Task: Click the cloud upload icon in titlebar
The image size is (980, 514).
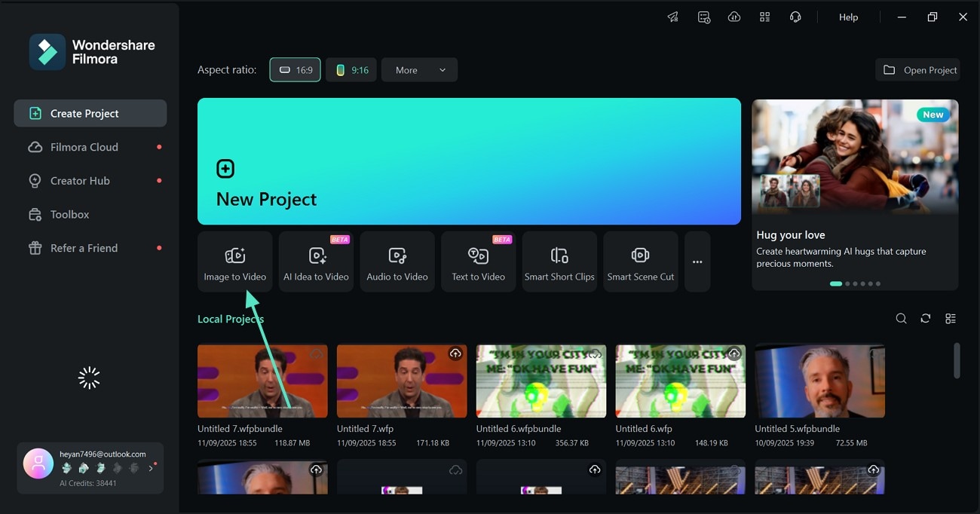Action: (734, 17)
